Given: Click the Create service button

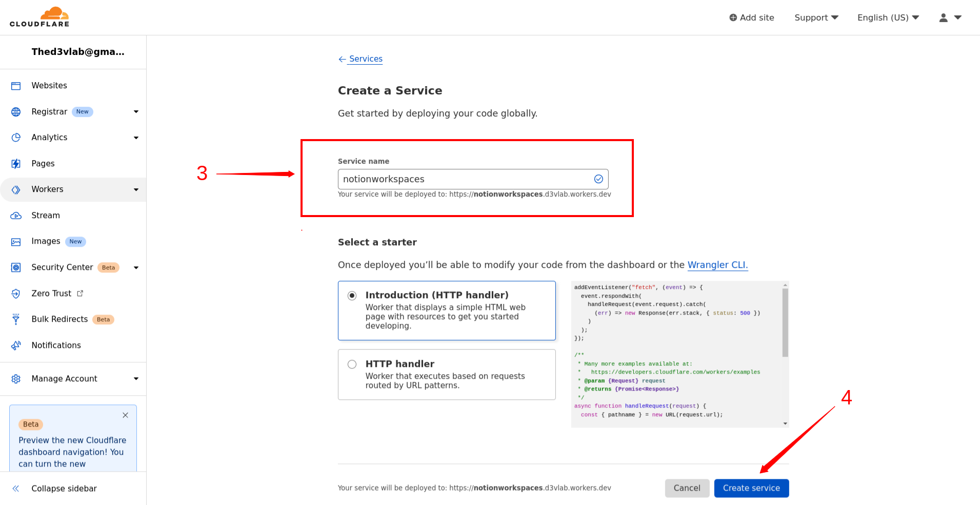Looking at the screenshot, I should (x=751, y=488).
